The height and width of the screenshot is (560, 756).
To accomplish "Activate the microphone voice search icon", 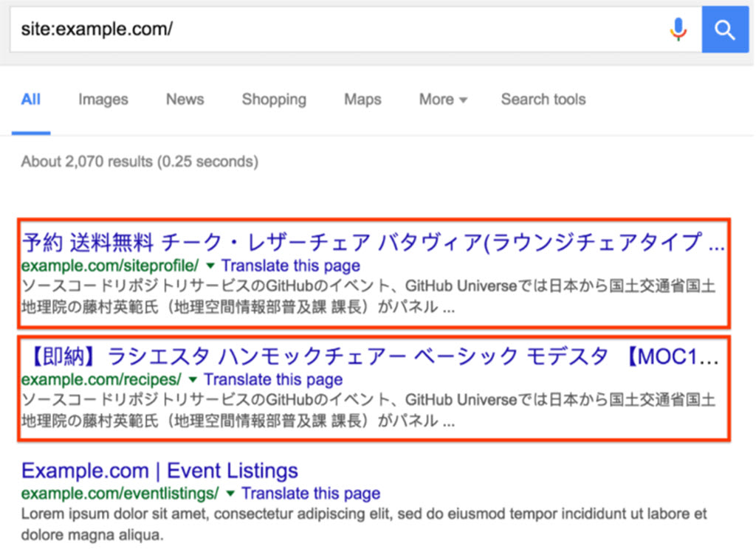I will (x=678, y=30).
